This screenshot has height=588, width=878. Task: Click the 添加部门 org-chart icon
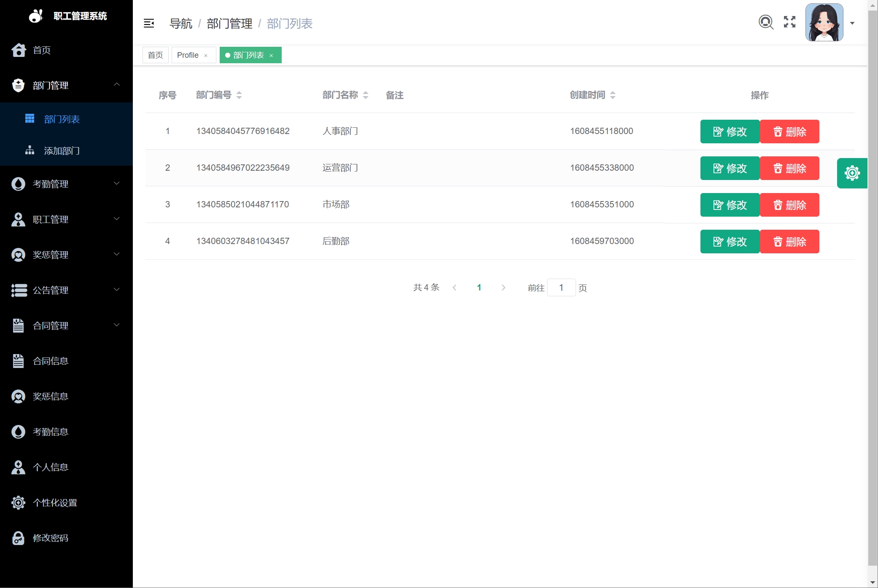click(x=30, y=150)
